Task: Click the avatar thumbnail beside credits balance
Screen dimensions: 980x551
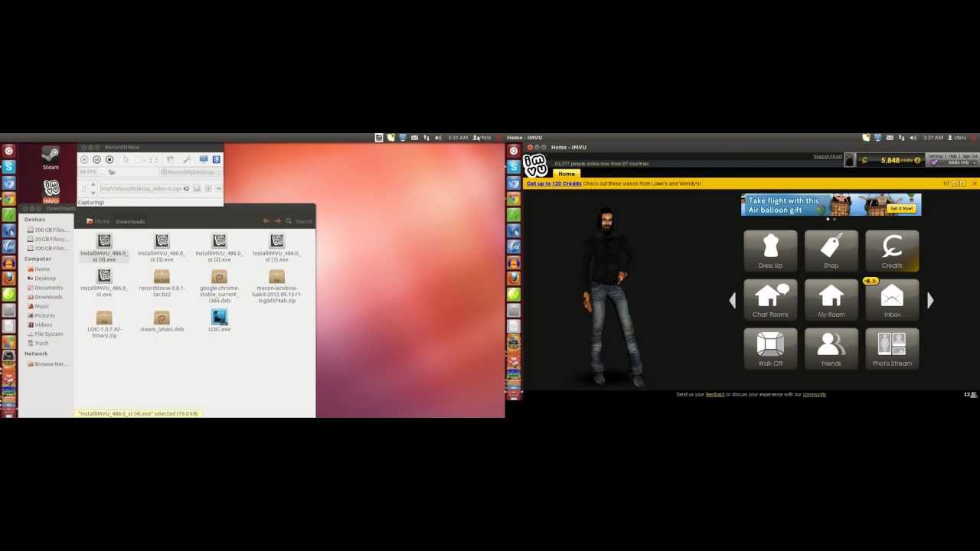Action: click(x=849, y=160)
